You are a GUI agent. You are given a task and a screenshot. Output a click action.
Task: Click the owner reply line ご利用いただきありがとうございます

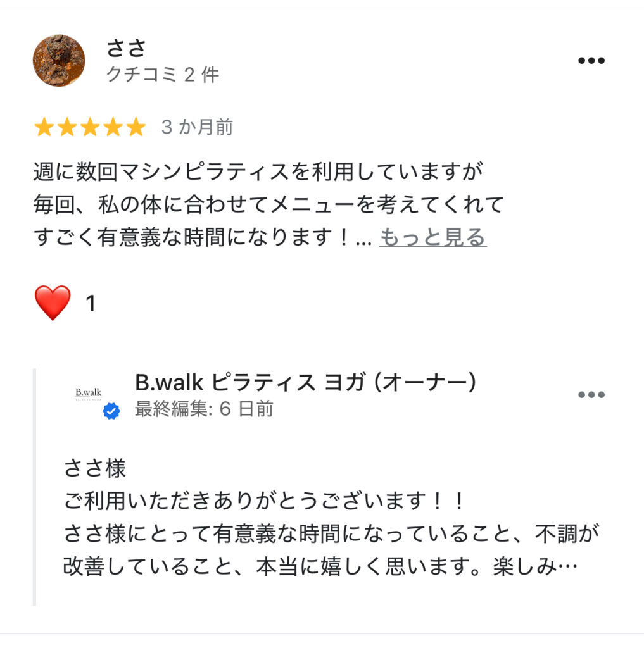(x=265, y=502)
